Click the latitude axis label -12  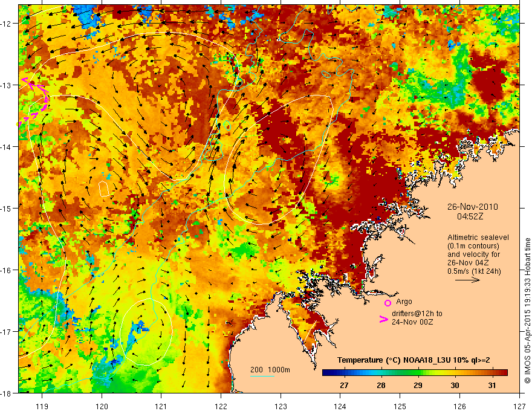6,24
